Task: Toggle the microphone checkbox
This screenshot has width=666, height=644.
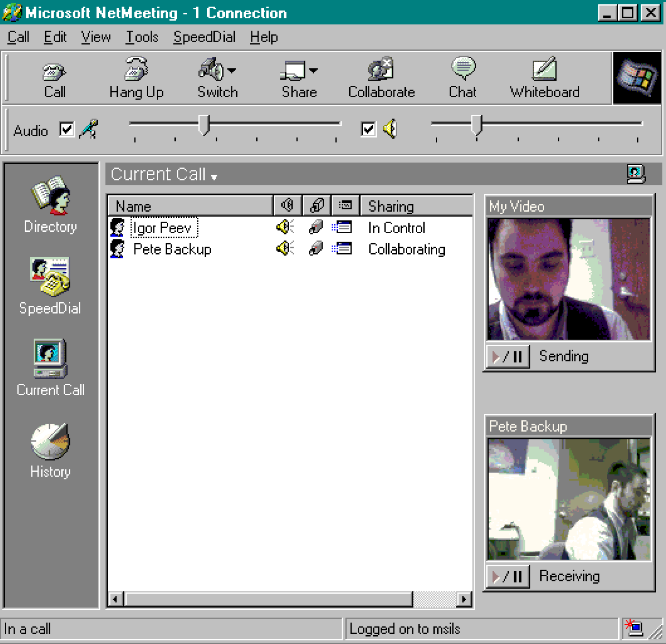Action: coord(67,129)
